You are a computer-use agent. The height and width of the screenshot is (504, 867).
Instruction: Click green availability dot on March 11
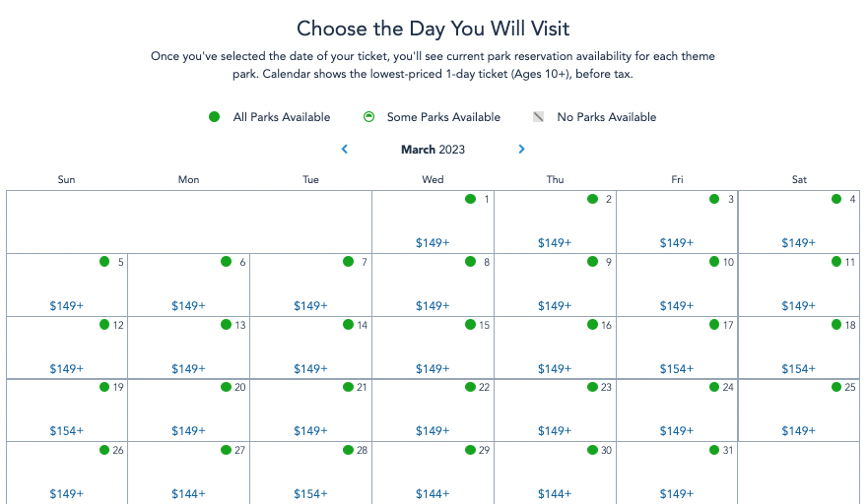(x=836, y=262)
